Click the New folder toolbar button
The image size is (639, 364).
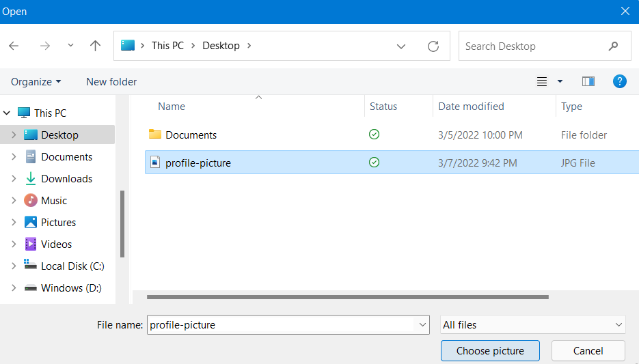[x=111, y=81]
